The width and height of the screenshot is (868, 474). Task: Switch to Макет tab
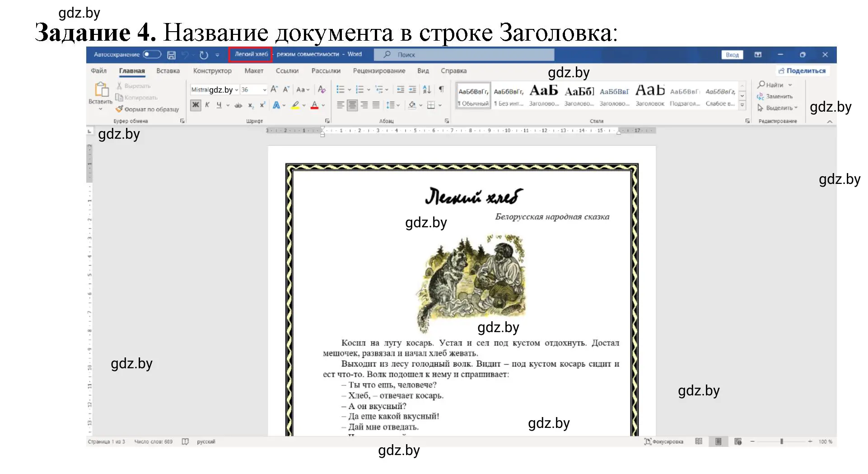(254, 71)
